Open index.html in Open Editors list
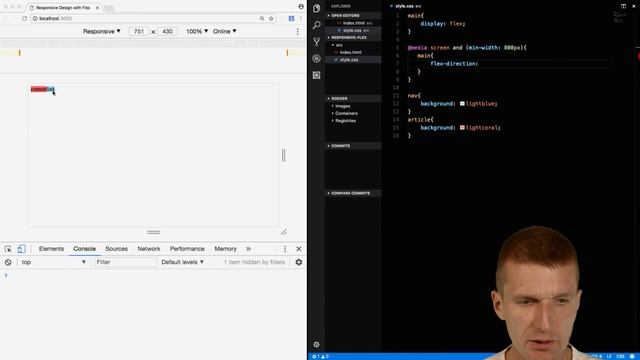The image size is (640, 360). [353, 23]
